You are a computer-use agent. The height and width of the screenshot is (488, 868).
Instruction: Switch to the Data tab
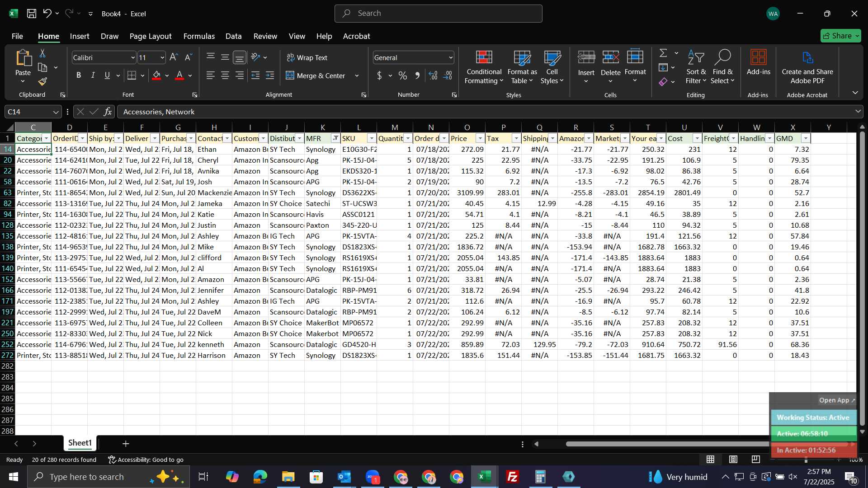click(233, 36)
